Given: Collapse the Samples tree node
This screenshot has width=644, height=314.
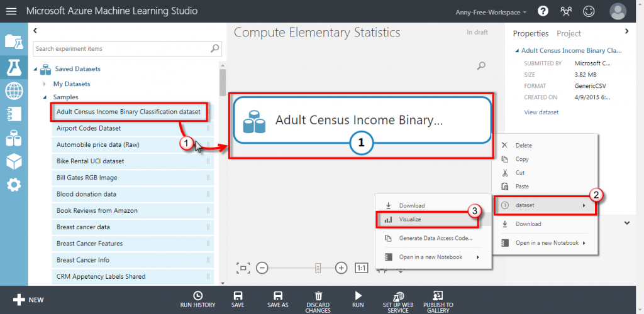Looking at the screenshot, I should [x=44, y=97].
